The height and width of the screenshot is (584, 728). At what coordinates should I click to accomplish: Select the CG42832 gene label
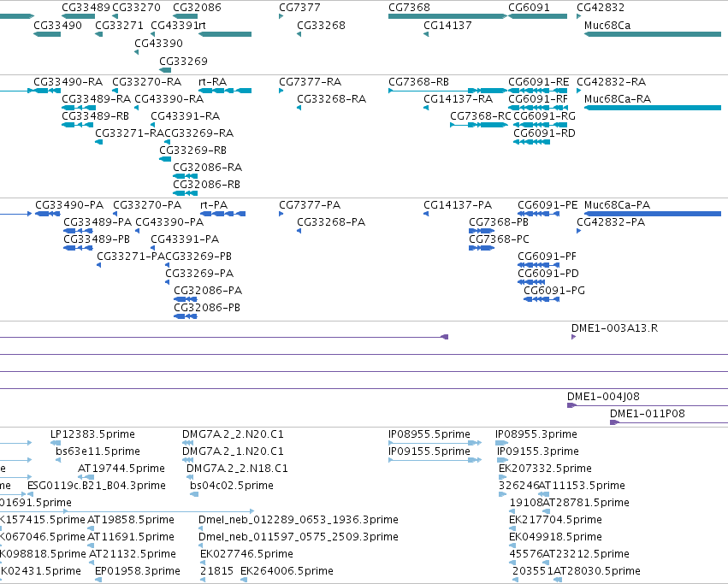click(x=601, y=8)
